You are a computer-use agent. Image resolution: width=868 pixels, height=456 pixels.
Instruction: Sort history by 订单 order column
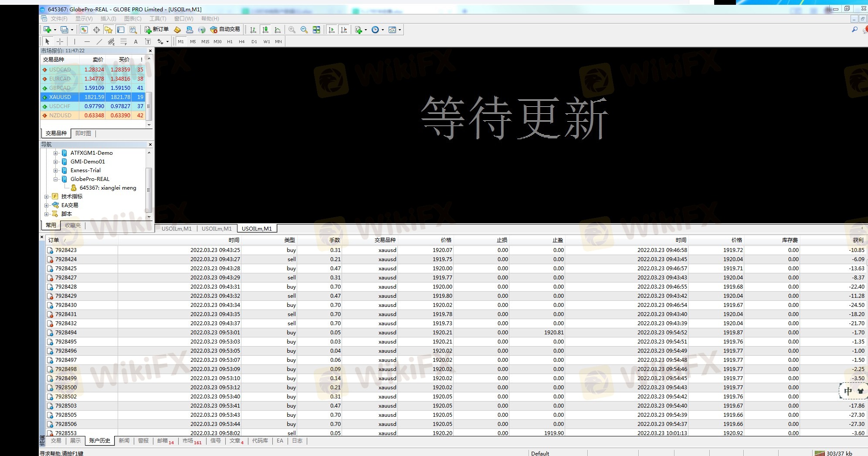point(82,240)
